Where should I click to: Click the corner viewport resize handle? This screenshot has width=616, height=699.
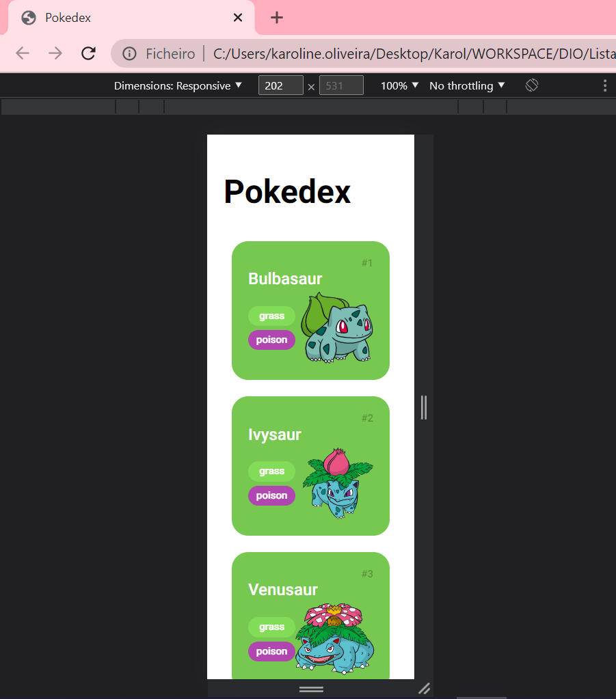pyautogui.click(x=424, y=689)
